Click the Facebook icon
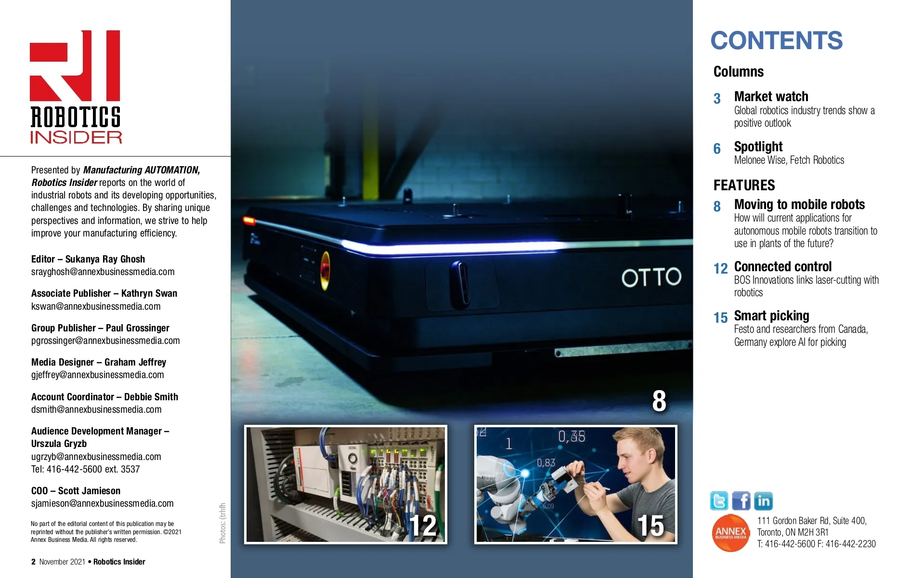This screenshot has width=924, height=578. click(x=741, y=501)
